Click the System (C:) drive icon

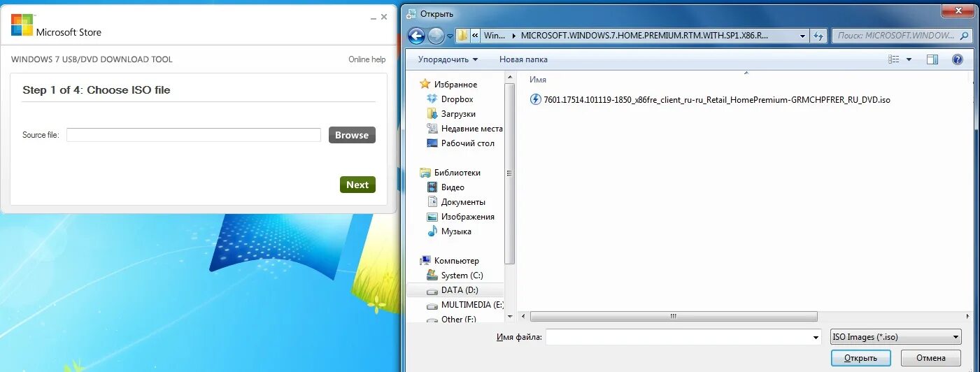(432, 275)
